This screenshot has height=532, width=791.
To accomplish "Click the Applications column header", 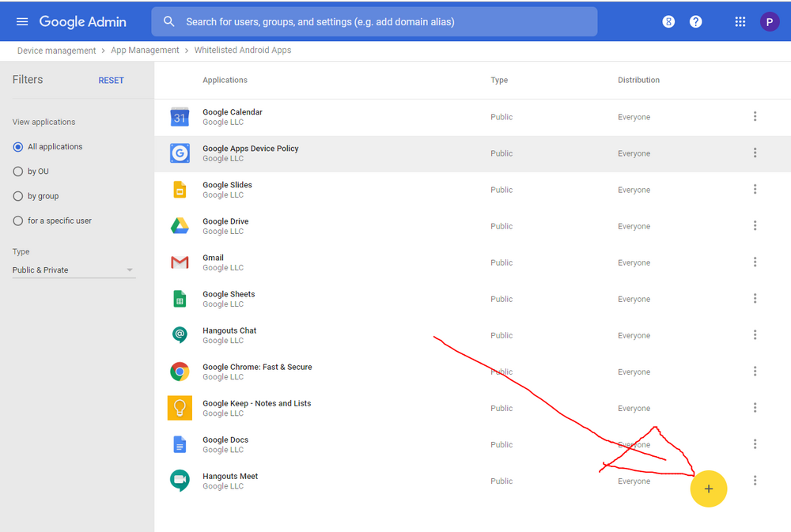I will (225, 80).
